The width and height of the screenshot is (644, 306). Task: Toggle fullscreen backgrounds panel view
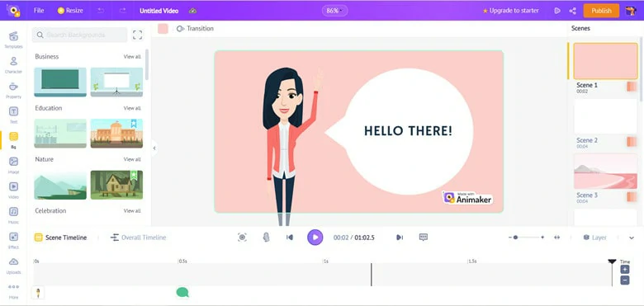point(138,35)
